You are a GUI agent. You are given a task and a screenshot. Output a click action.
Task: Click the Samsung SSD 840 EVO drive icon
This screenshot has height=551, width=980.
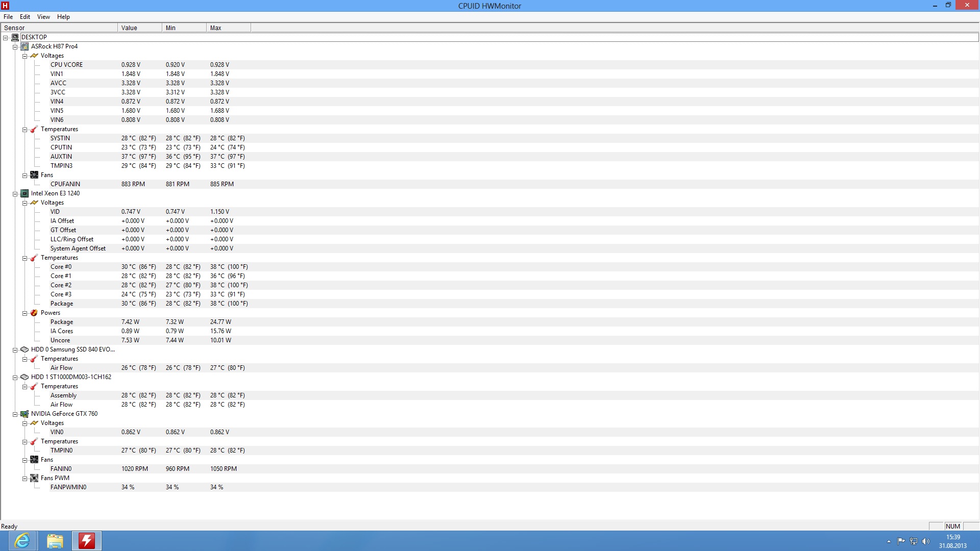point(24,349)
